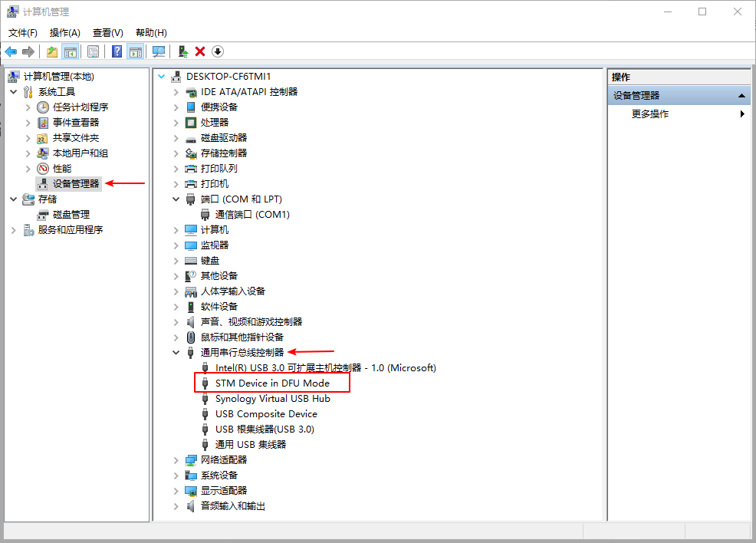The width and height of the screenshot is (756, 543).
Task: Open the 帮助(H) menu
Action: point(151,33)
